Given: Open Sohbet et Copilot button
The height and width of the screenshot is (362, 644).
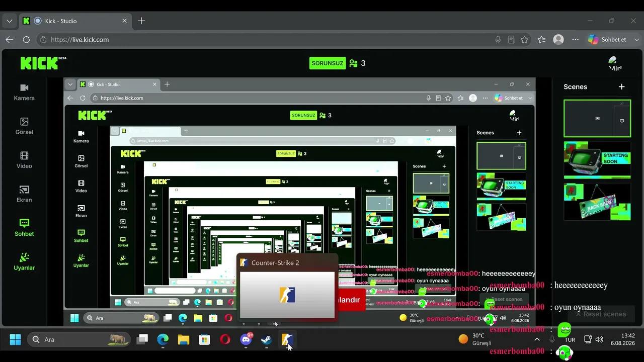Looking at the screenshot, I should coord(608,39).
